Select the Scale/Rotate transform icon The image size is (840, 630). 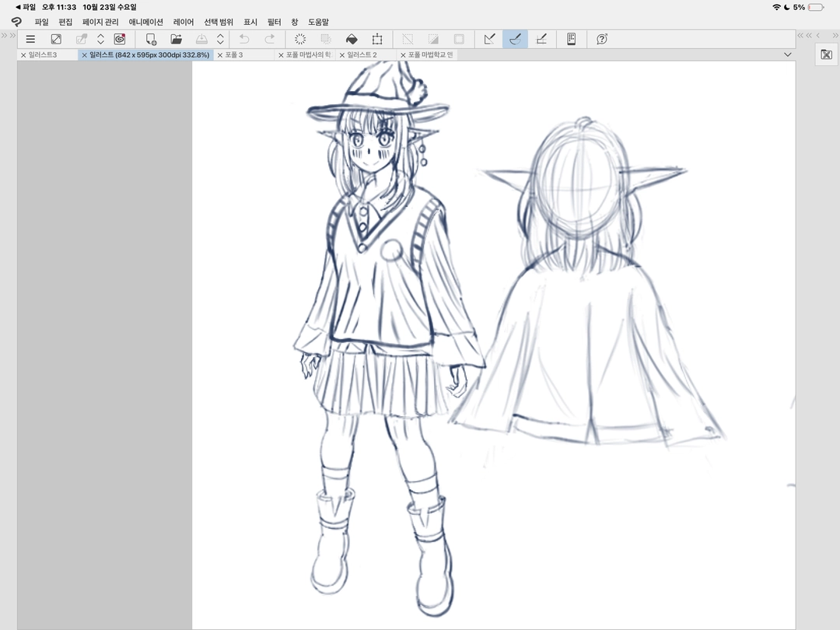[x=377, y=39]
